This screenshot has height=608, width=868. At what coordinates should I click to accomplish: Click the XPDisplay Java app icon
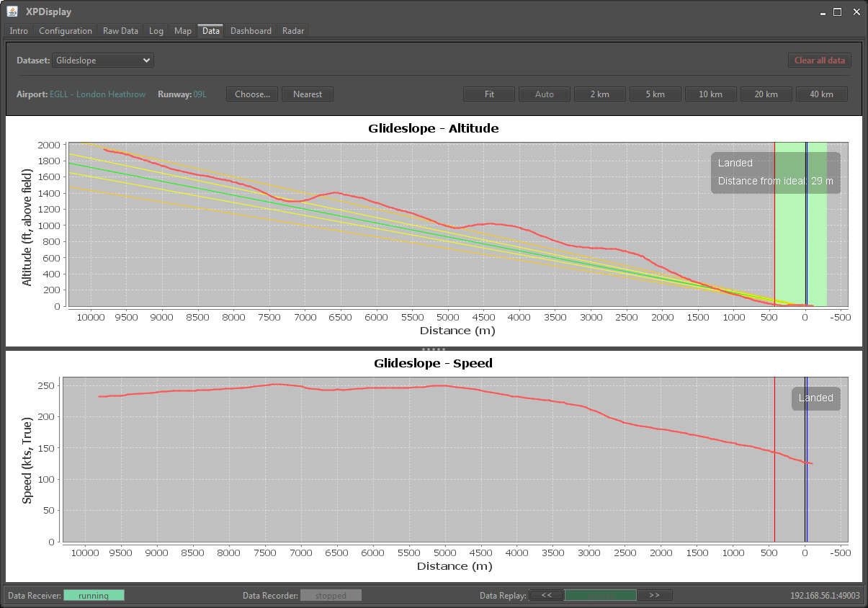pos(12,12)
